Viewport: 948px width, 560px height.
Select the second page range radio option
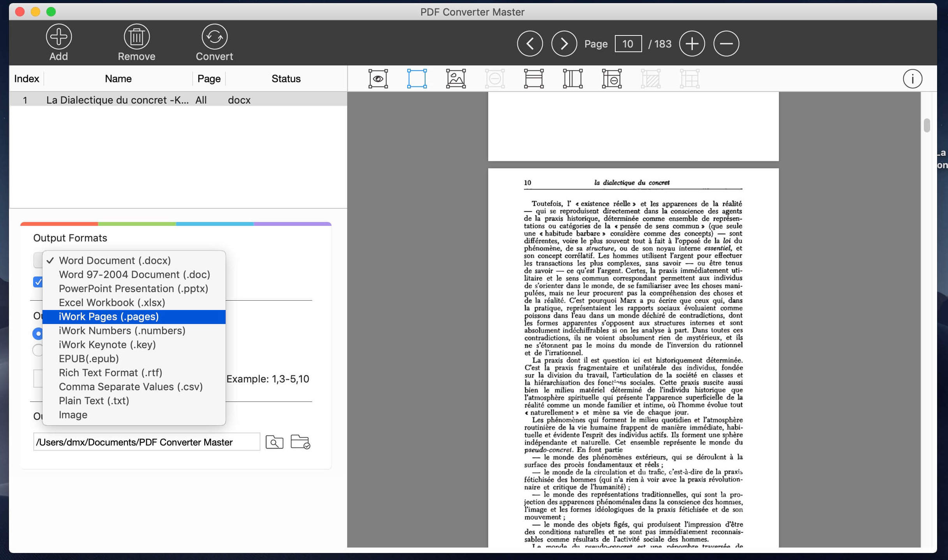[x=38, y=350]
